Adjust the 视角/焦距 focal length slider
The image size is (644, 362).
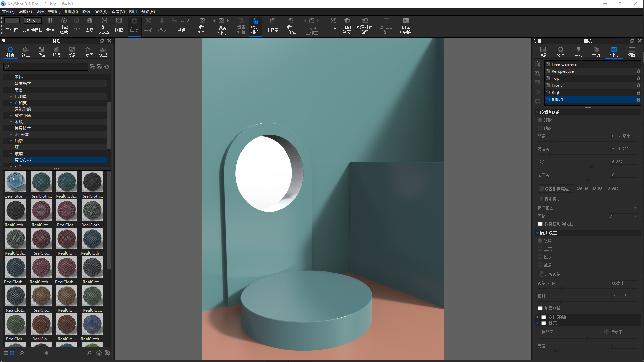(x=562, y=288)
